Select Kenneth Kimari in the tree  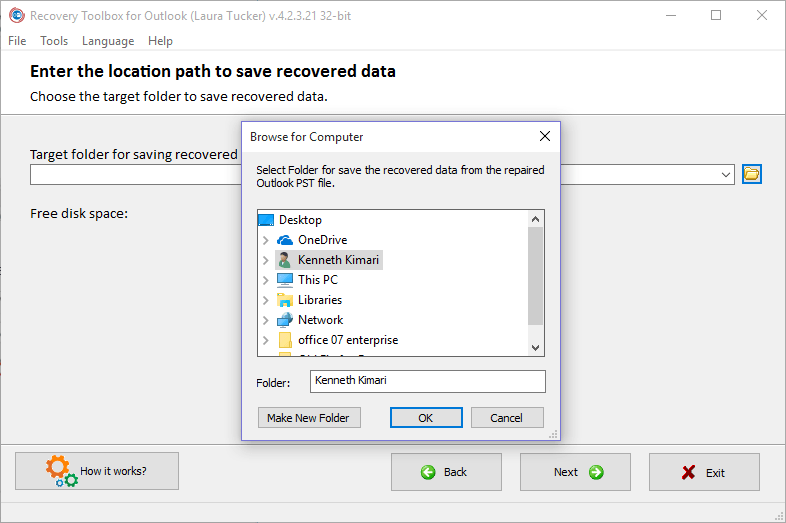(338, 260)
